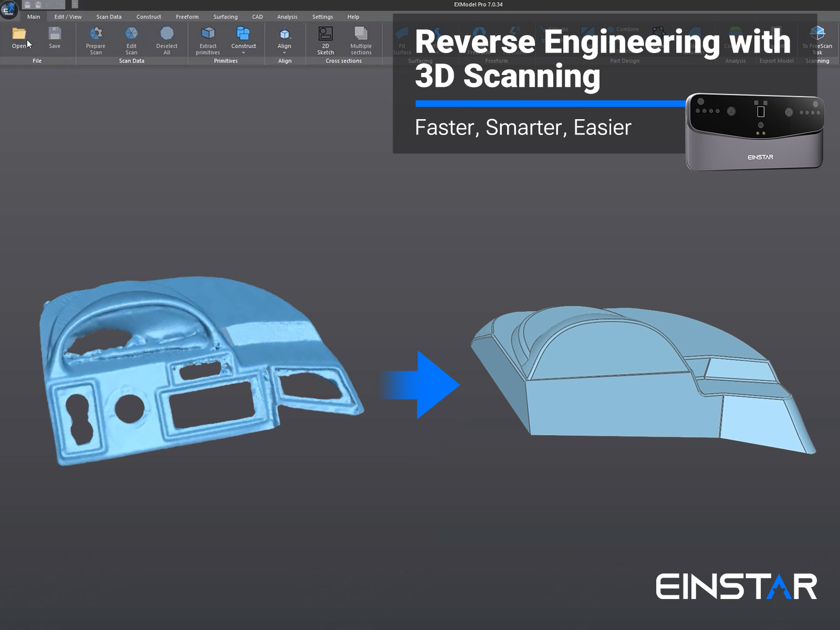Open the Scan Data ribbon tab
The height and width of the screenshot is (630, 840).
(109, 17)
